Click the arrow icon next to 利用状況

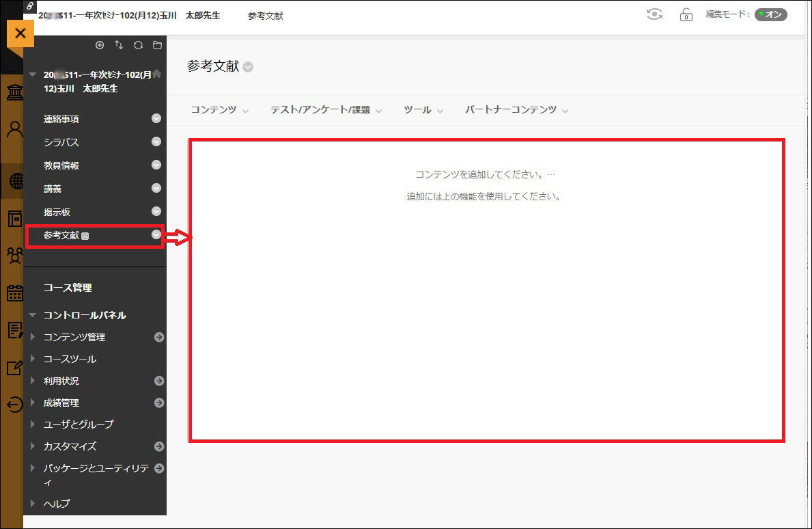coord(159,381)
